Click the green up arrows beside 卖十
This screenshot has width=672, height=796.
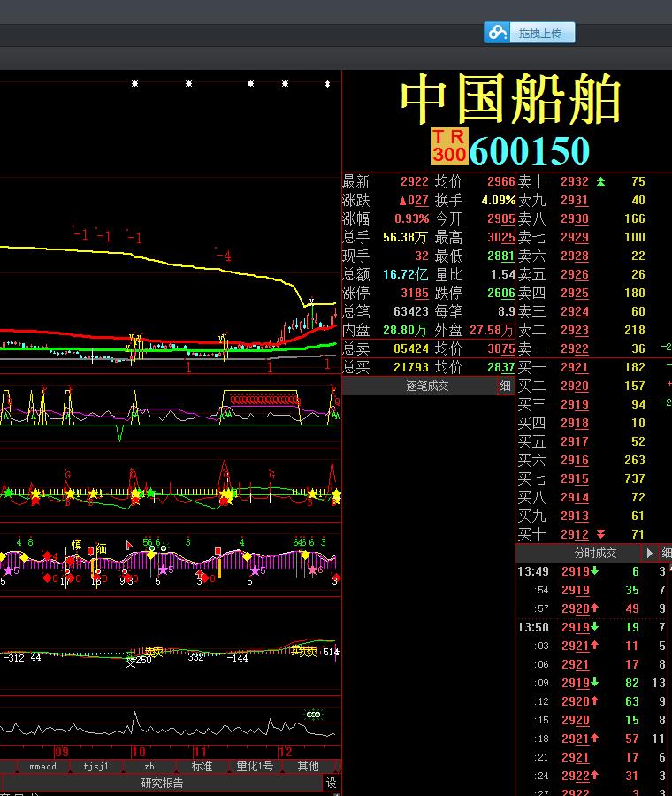click(600, 181)
